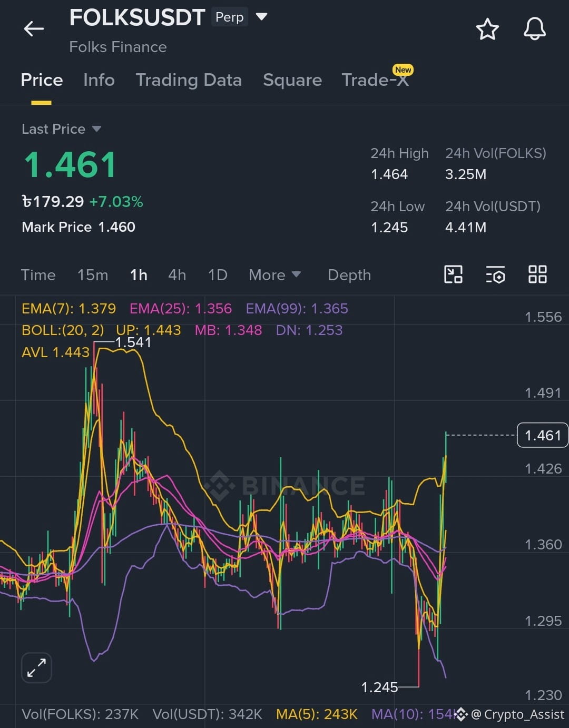Open the Trade-X tab
This screenshot has height=728, width=569.
click(375, 80)
